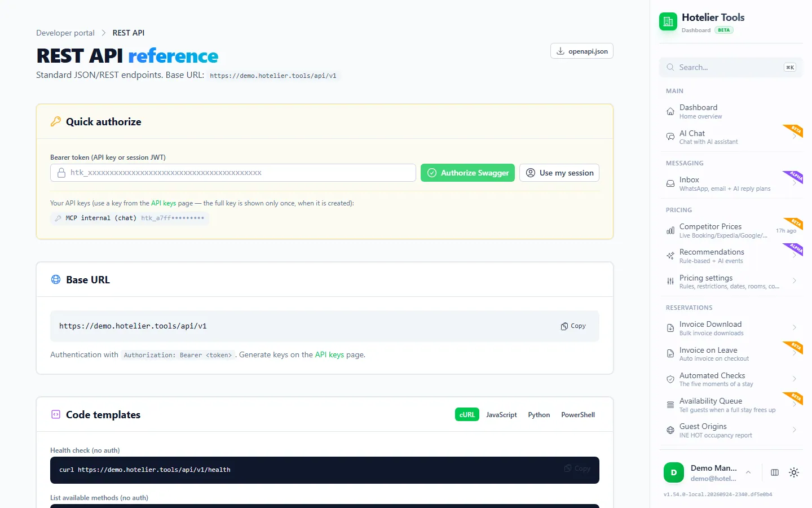Expand Guest Origins chevron
The image size is (812, 508).
(794, 430)
